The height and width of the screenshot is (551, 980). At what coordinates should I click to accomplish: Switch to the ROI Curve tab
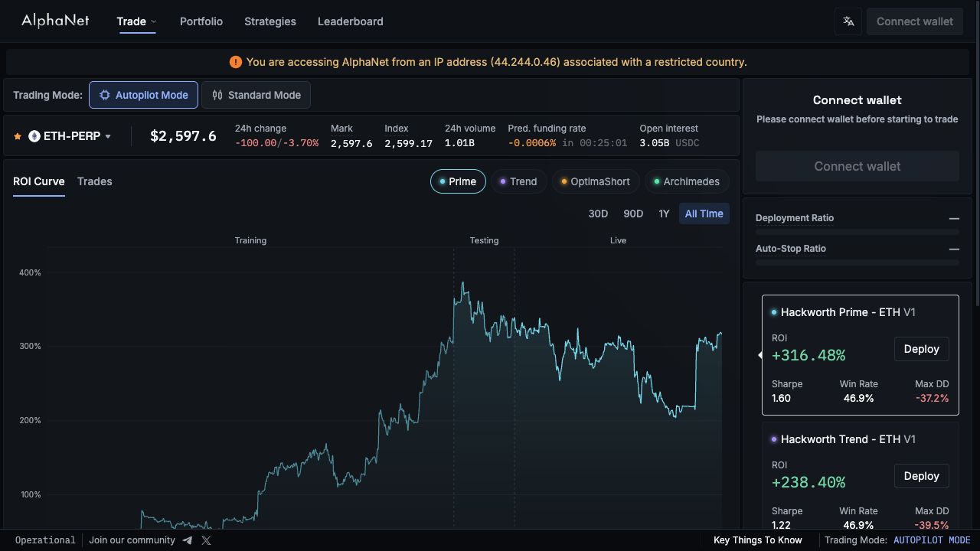(39, 181)
